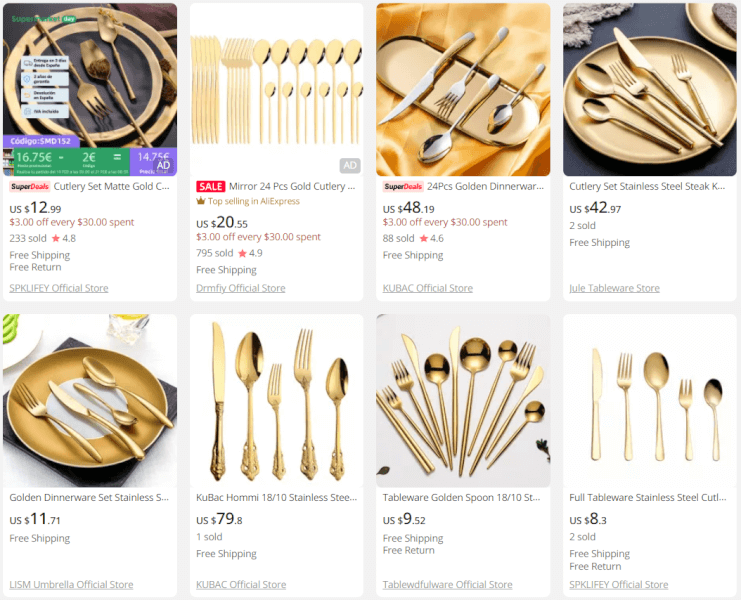Viewport: 741px width, 600px height.
Task: Open the Cutlery Set Stainless Steel Steak title
Action: tap(647, 187)
